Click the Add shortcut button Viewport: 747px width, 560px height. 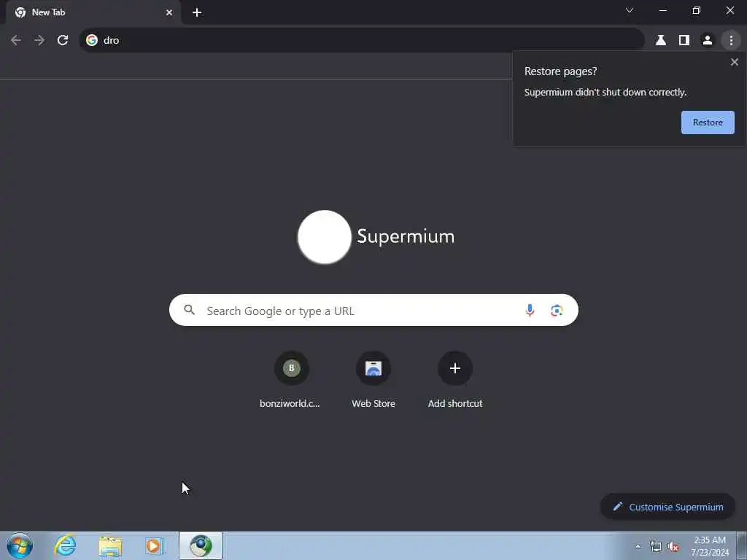(x=455, y=380)
